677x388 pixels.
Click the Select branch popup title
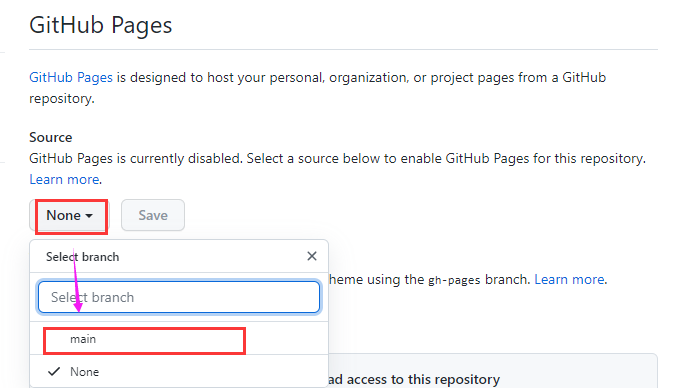click(82, 257)
